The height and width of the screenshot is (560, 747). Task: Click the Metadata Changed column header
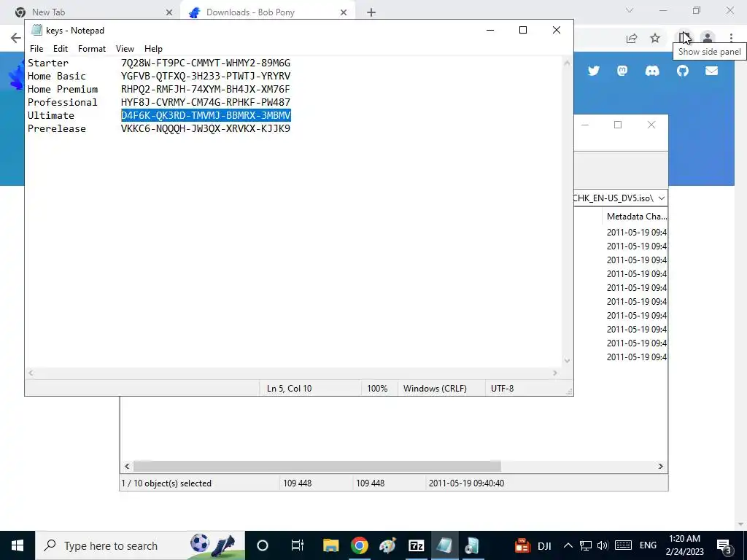(635, 216)
